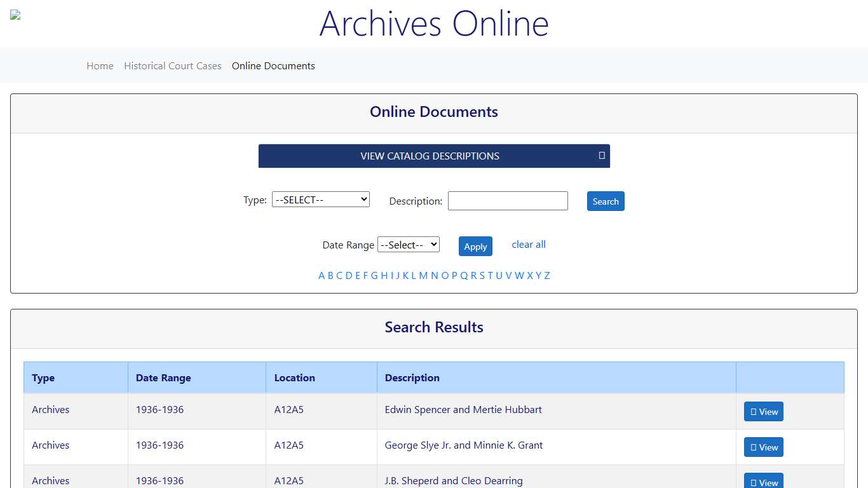Select the Online Documents nav item
The height and width of the screenshot is (488, 868).
[x=273, y=65]
